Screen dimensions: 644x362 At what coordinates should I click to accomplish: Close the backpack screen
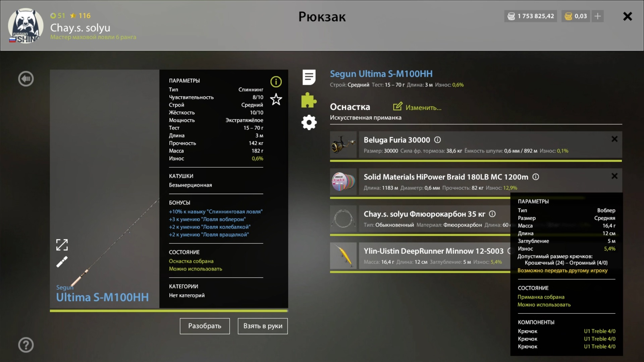click(x=627, y=16)
